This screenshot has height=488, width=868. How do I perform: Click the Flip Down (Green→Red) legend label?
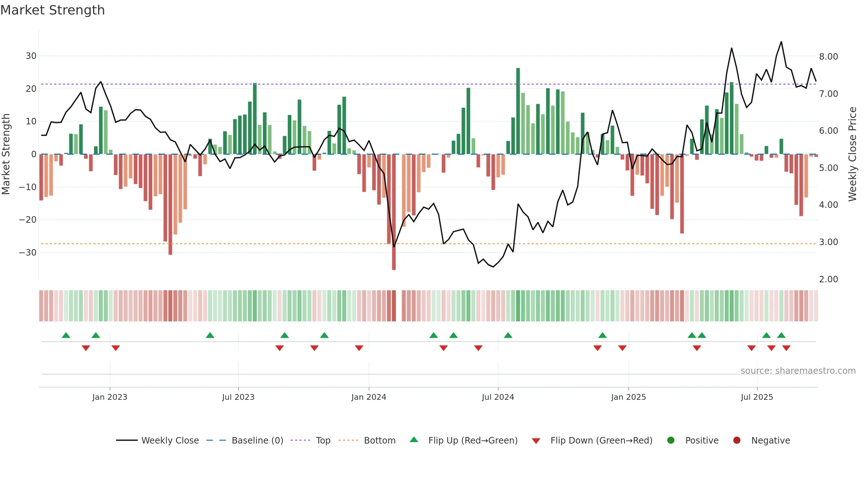click(601, 440)
